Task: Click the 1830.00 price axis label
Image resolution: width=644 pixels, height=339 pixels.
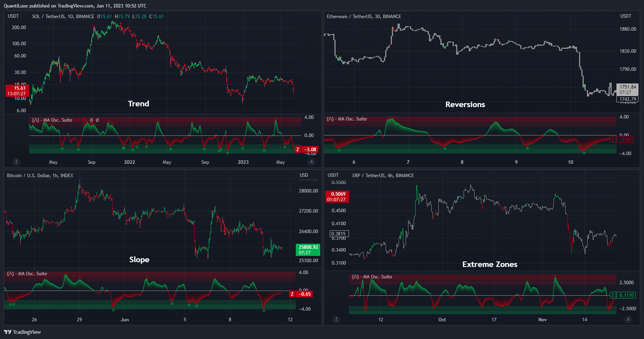Action: pyautogui.click(x=628, y=51)
